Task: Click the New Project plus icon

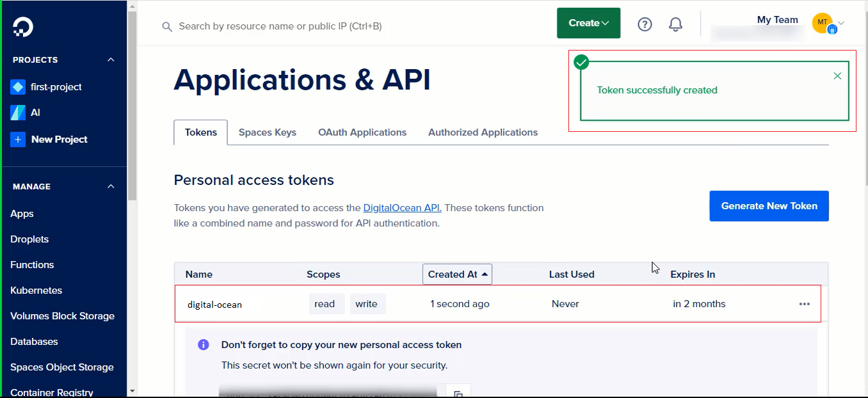Action: click(18, 139)
